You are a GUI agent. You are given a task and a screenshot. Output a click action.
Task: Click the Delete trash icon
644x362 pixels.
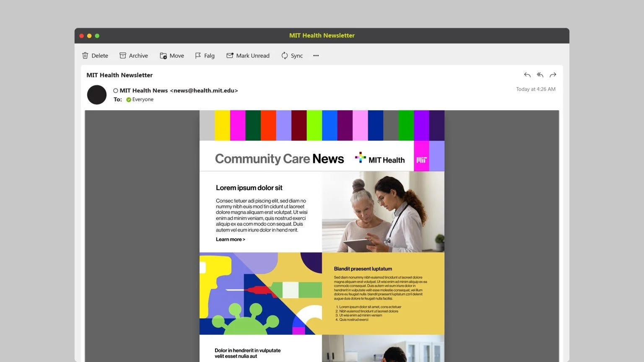(x=85, y=55)
